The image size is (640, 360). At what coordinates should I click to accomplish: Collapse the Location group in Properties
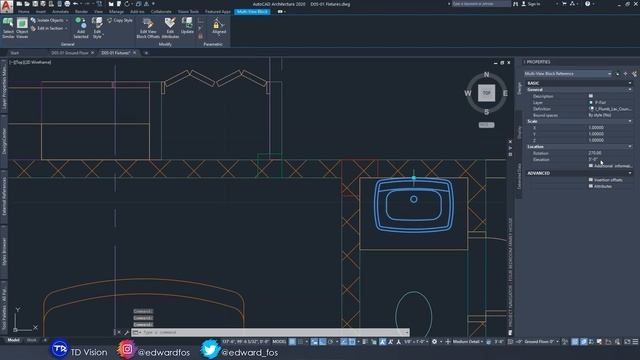[630, 147]
